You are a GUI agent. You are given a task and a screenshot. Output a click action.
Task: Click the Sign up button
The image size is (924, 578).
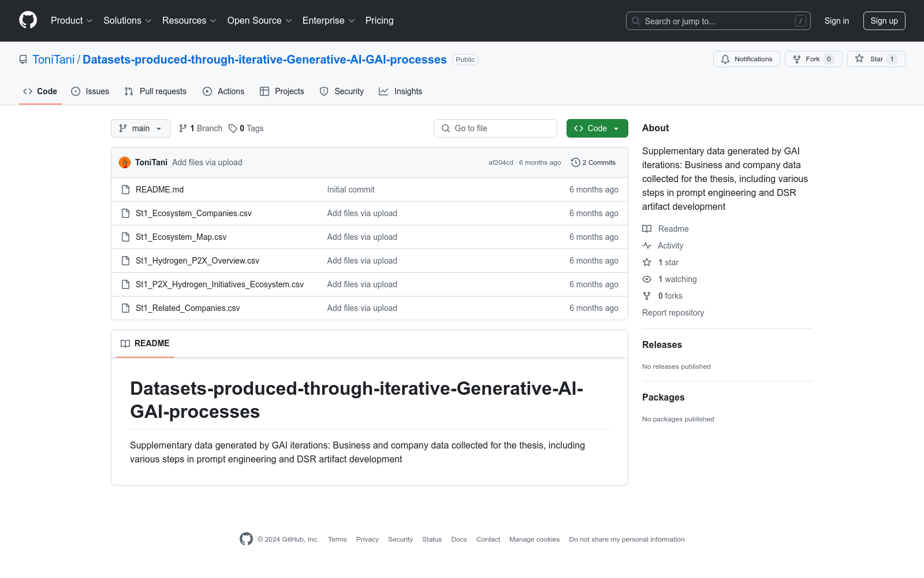884,21
